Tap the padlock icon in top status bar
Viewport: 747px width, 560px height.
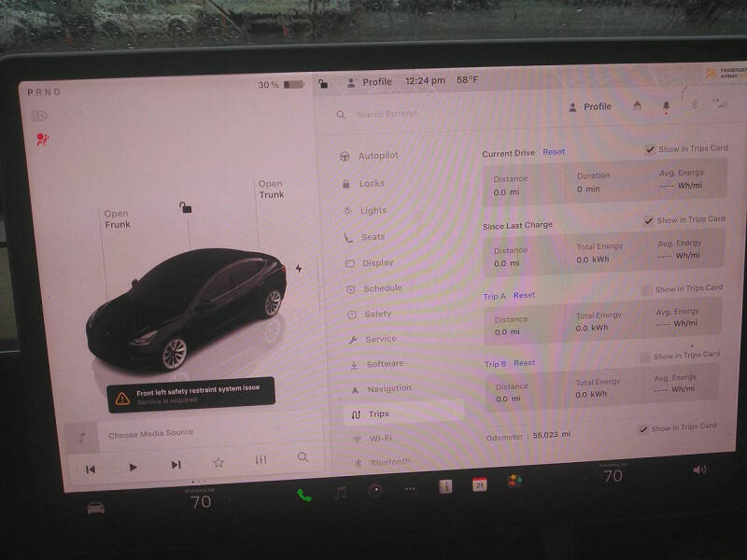coord(323,83)
